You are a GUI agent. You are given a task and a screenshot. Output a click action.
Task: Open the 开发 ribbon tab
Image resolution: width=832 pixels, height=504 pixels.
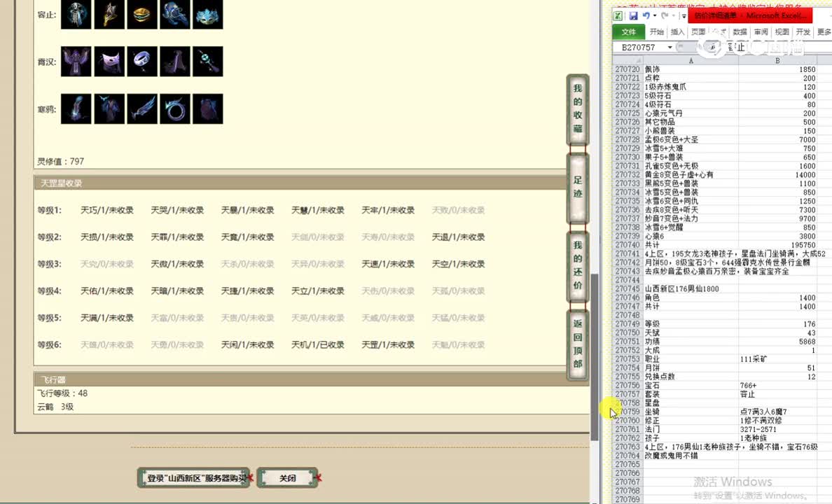[803, 31]
